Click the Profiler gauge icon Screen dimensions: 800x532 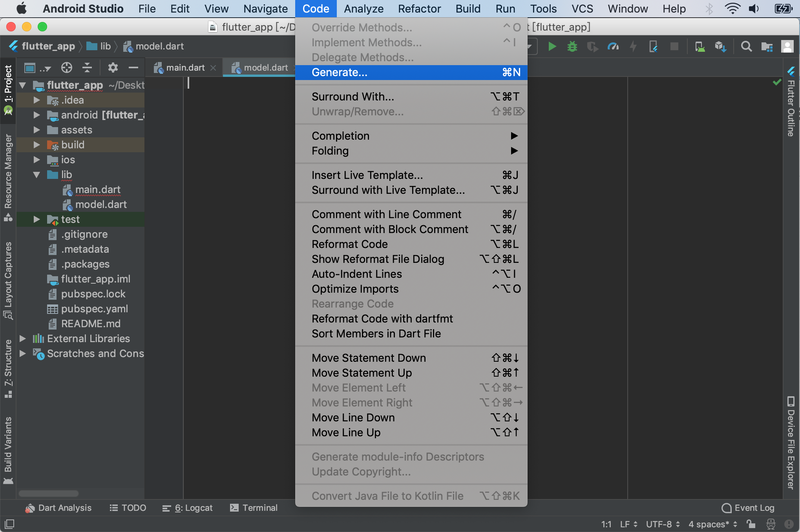(613, 47)
